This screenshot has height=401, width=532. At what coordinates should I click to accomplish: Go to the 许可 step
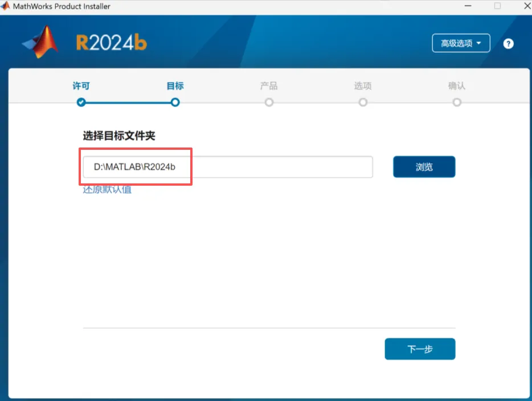(81, 86)
